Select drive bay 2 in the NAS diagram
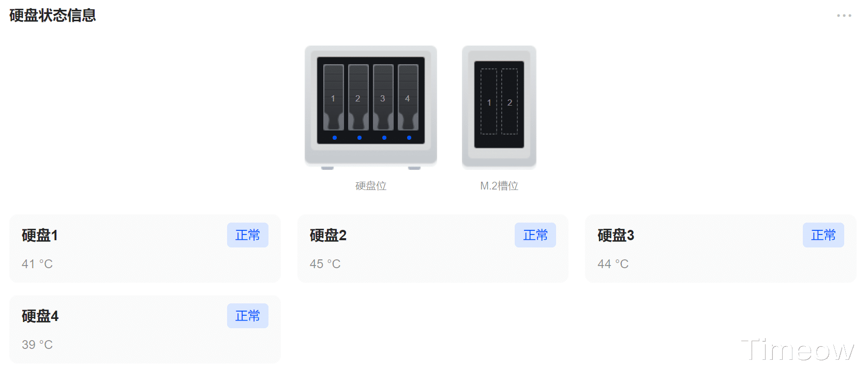 (x=358, y=97)
